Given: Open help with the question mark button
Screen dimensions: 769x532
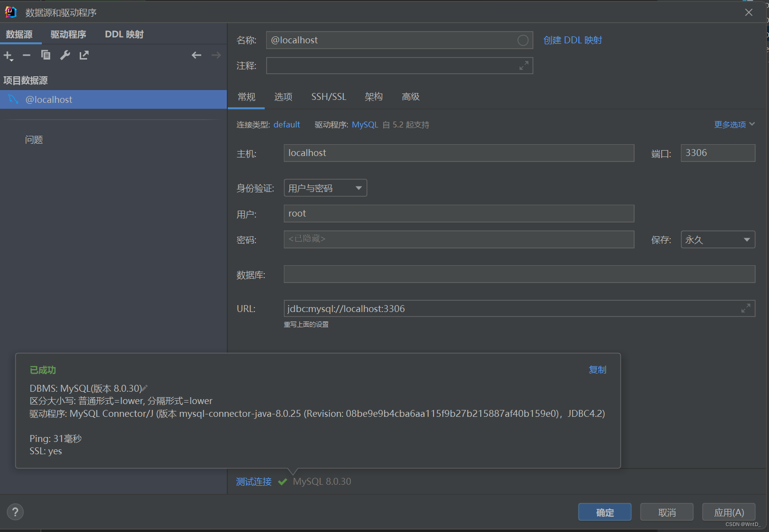Looking at the screenshot, I should tap(15, 512).
